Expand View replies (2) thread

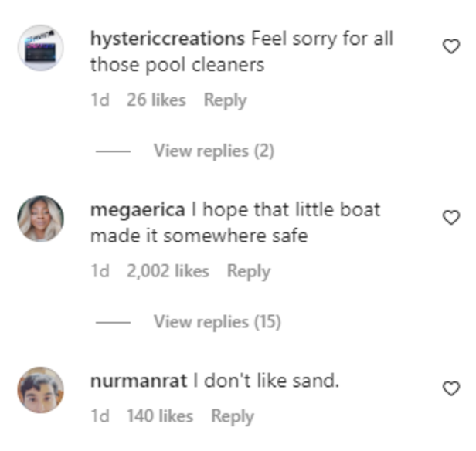pyautogui.click(x=213, y=151)
